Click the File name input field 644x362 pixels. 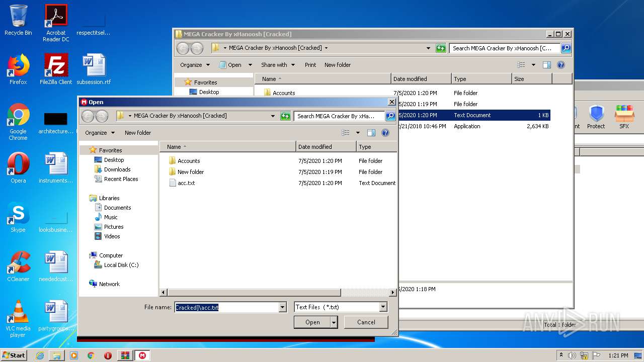[x=226, y=307]
